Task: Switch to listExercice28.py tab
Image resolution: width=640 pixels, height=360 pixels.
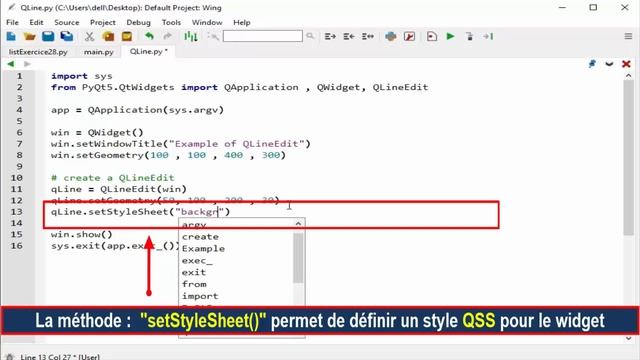Action: pos(38,52)
